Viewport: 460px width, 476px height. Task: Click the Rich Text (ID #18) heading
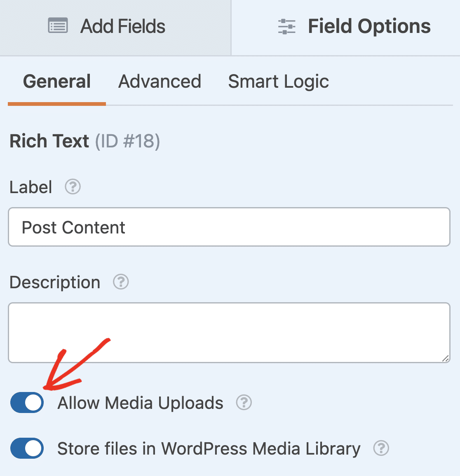click(85, 141)
